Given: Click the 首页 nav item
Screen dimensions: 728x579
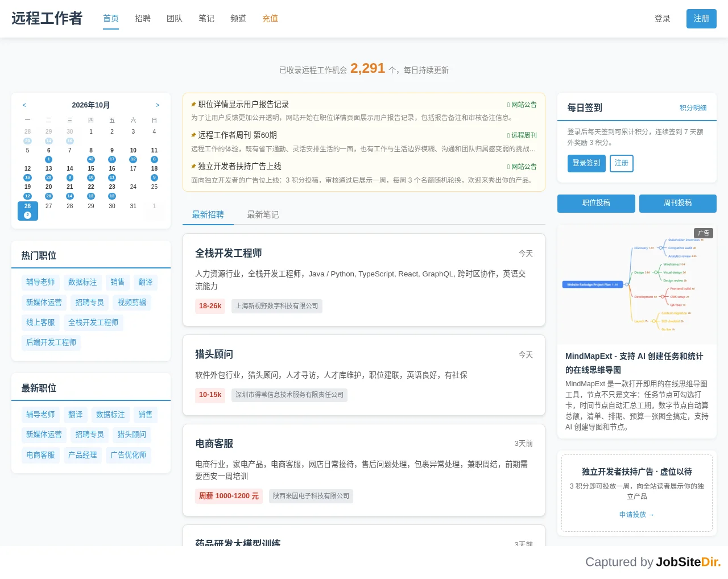Looking at the screenshot, I should [x=111, y=19].
